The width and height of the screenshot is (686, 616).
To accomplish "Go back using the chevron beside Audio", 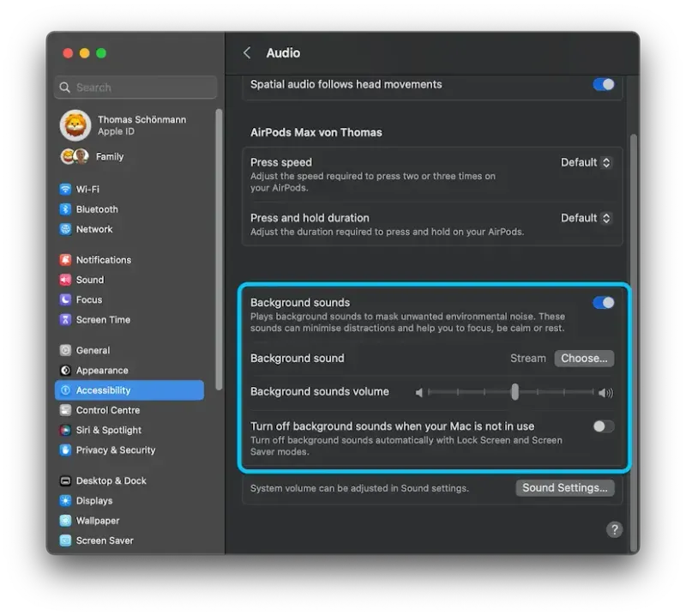I will tap(247, 53).
